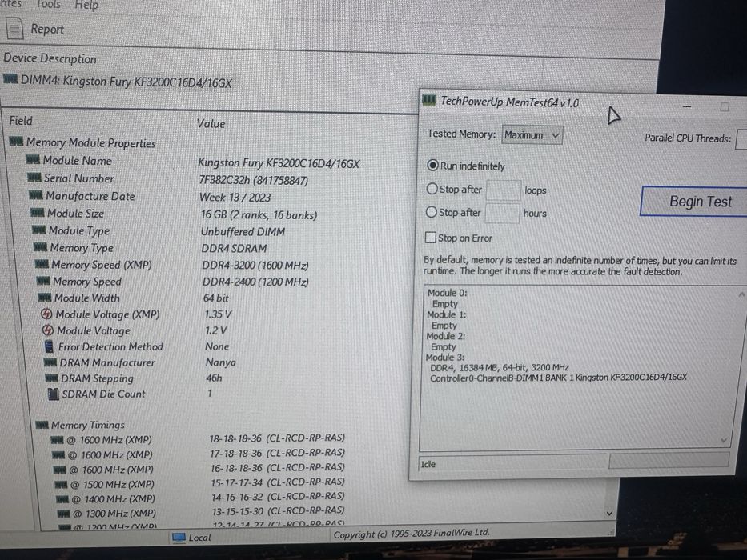Click the AIDA64 list scroll-down arrow
Screen dimensions: 747x560
(x=609, y=514)
